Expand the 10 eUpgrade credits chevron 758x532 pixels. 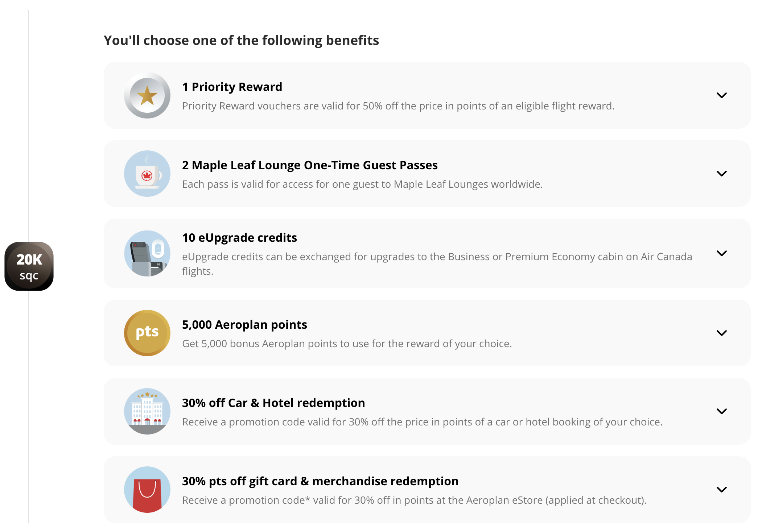[721, 253]
